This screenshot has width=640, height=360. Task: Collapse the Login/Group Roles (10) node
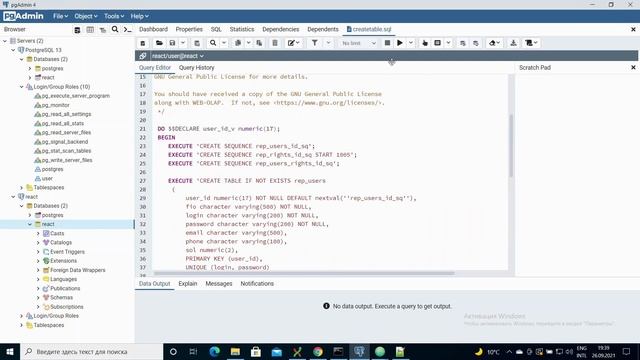(x=22, y=87)
